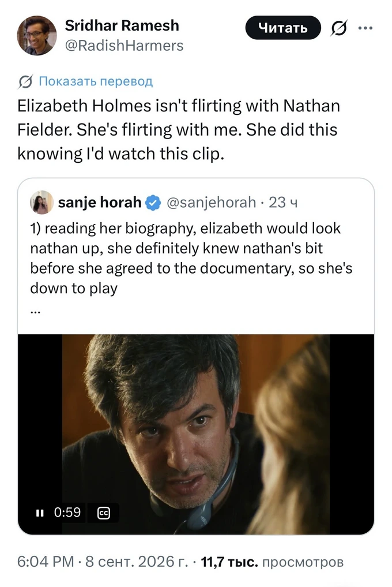Open the 6:04 PM tweet timestamp

click(x=46, y=562)
